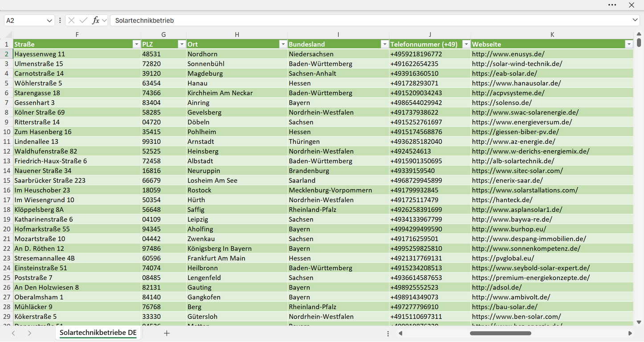Open the https://eab-solar.de/ link
This screenshot has height=342, width=644.
pos(505,73)
